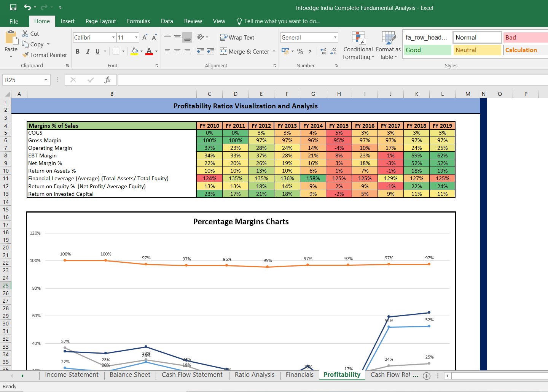
Task: Open the Copy options dropdown arrow
Action: coord(48,44)
